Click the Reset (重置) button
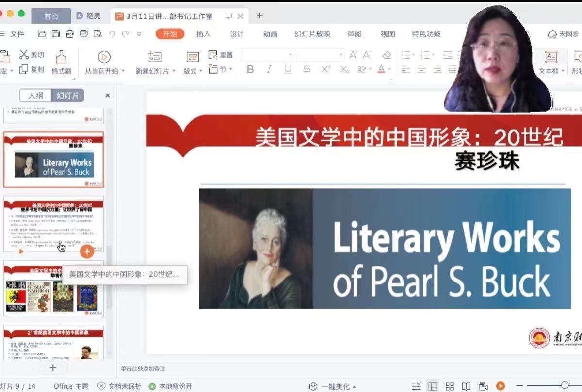The height and width of the screenshot is (392, 582). pos(221,55)
